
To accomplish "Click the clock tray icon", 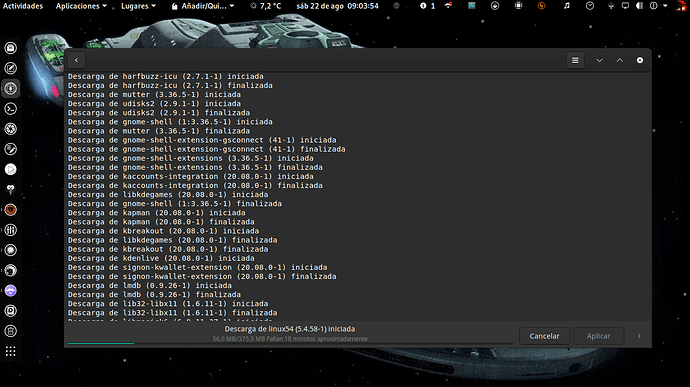I will click(590, 6).
